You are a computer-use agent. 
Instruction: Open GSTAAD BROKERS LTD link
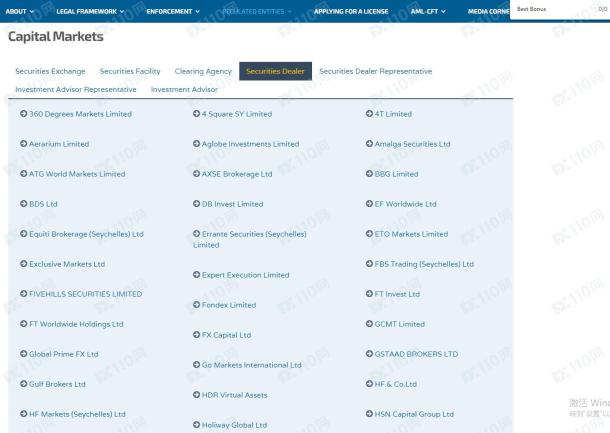416,354
